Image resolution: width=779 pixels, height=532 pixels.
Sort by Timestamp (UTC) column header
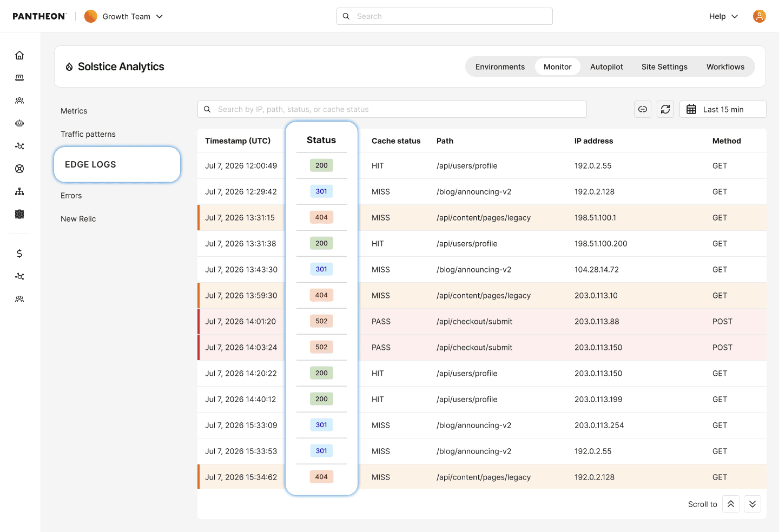(238, 141)
